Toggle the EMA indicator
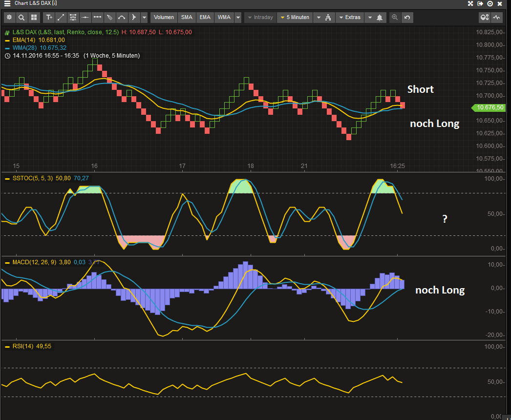511x420 pixels. click(205, 18)
